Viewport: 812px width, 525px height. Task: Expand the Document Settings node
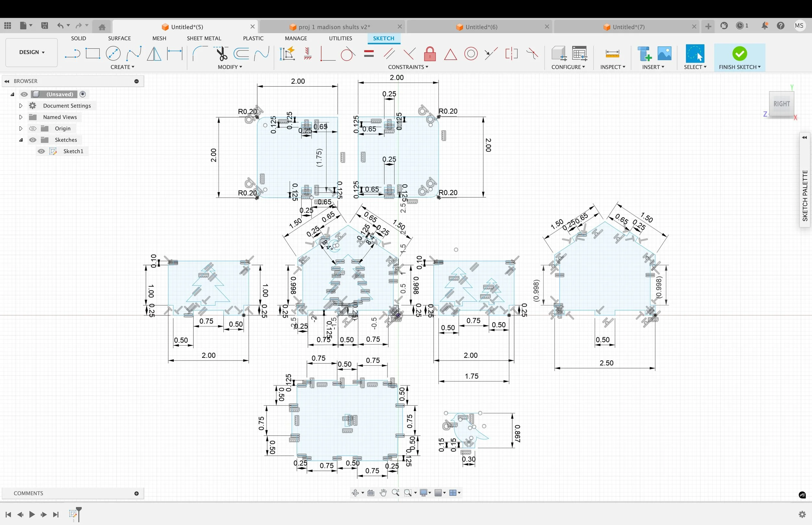(x=20, y=106)
